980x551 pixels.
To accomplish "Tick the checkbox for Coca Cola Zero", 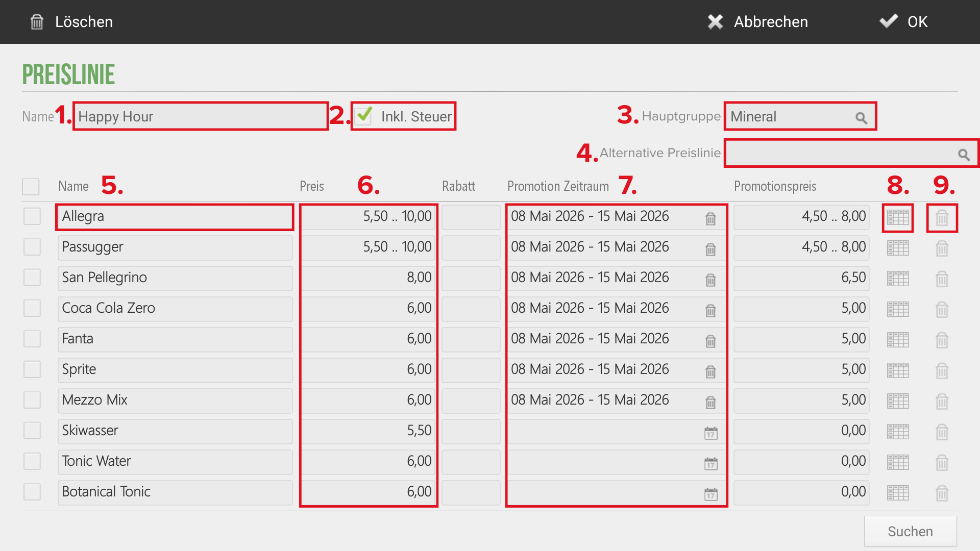I will point(32,308).
